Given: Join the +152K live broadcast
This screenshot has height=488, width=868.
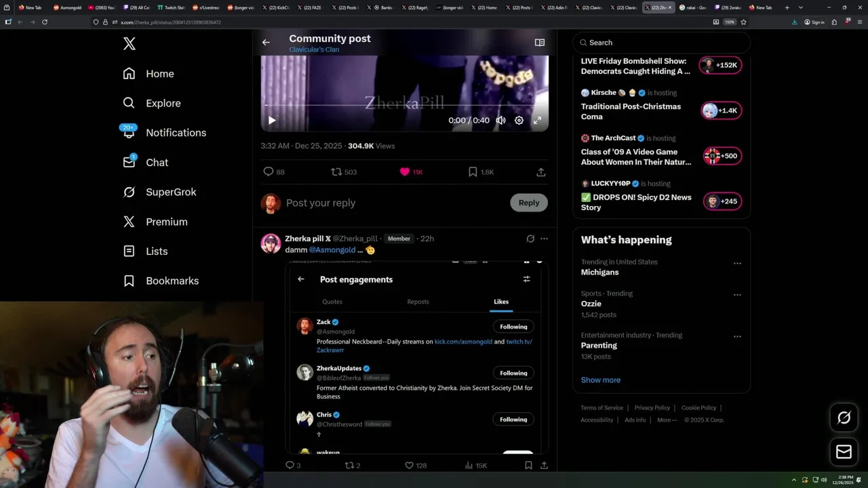Looking at the screenshot, I should [x=720, y=65].
